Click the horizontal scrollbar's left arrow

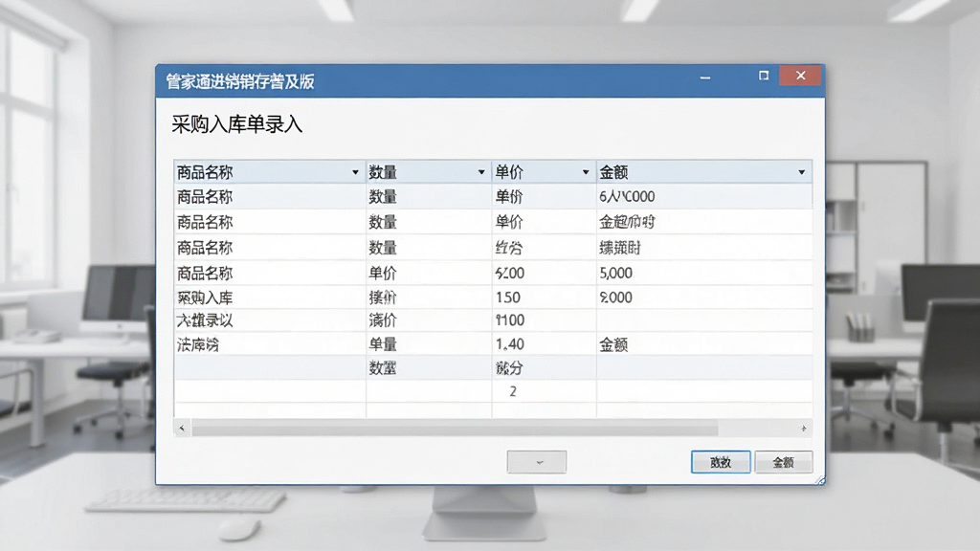click(x=182, y=429)
